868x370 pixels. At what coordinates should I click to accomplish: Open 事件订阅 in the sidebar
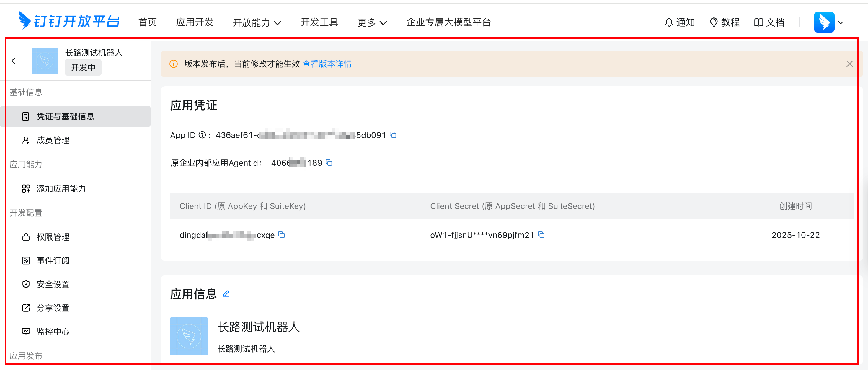(x=53, y=260)
